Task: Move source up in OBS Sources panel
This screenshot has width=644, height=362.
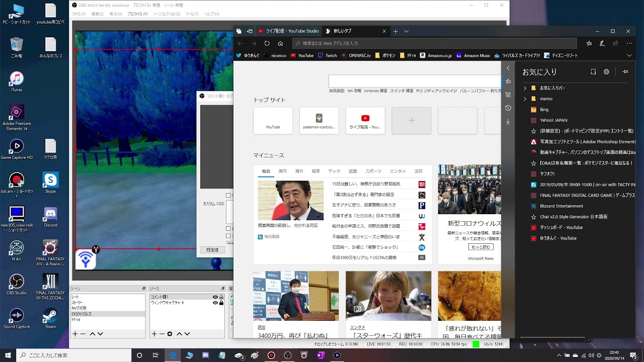Action: pos(179,334)
